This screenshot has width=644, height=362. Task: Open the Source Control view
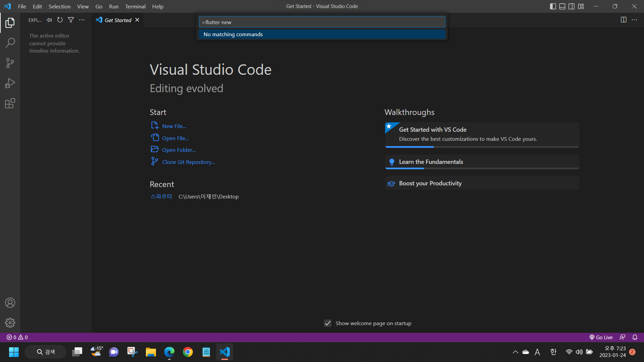pyautogui.click(x=10, y=63)
